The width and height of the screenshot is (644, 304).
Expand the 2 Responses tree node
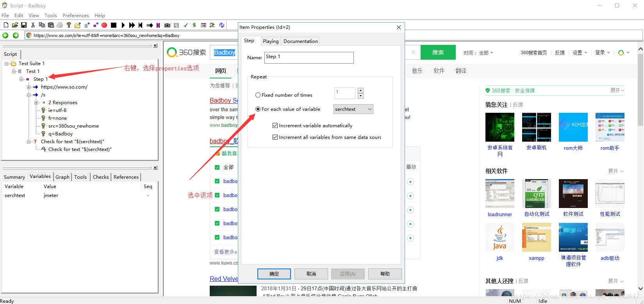(x=36, y=103)
